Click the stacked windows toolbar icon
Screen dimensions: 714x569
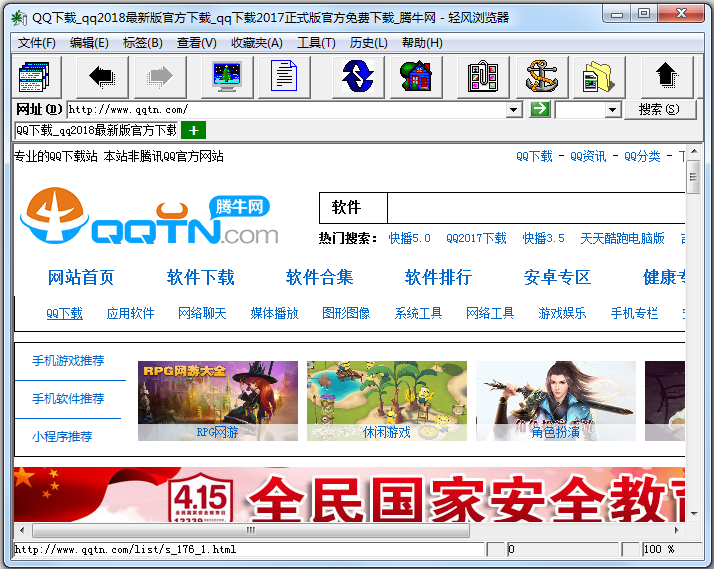35,77
